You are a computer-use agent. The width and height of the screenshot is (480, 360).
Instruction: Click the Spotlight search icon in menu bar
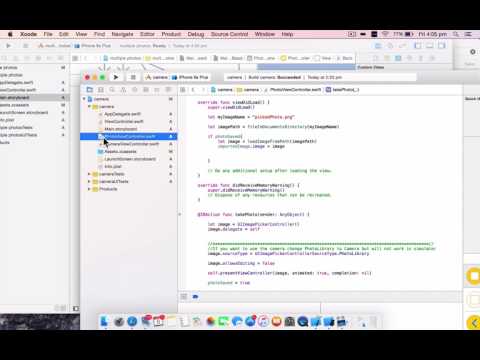pyautogui.click(x=456, y=34)
